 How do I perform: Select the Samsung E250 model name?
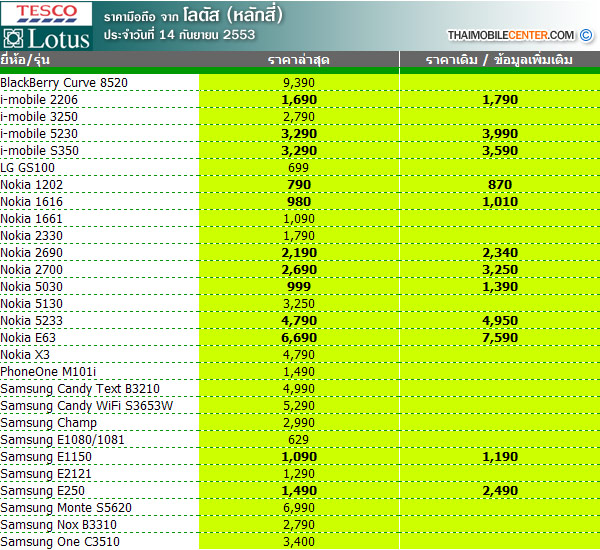pos(42,491)
